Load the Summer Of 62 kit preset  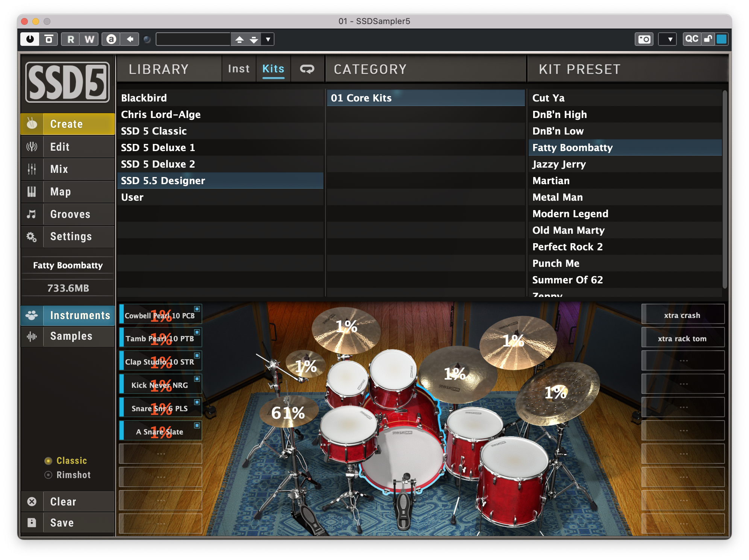625,280
